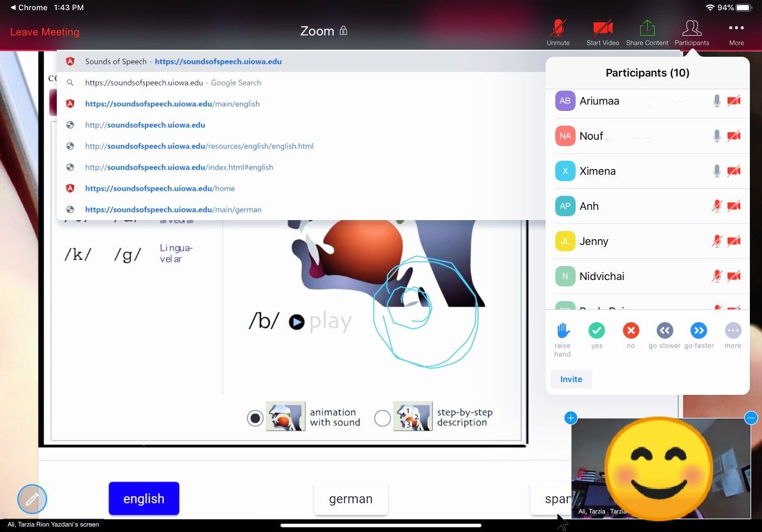The image size is (762, 532).
Task: Click Nidvichai's muted microphone icon
Action: 717,276
